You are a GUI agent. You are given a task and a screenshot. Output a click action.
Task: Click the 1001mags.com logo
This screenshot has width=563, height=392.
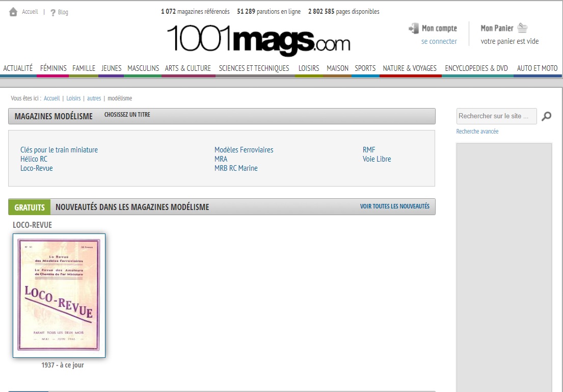tap(258, 40)
